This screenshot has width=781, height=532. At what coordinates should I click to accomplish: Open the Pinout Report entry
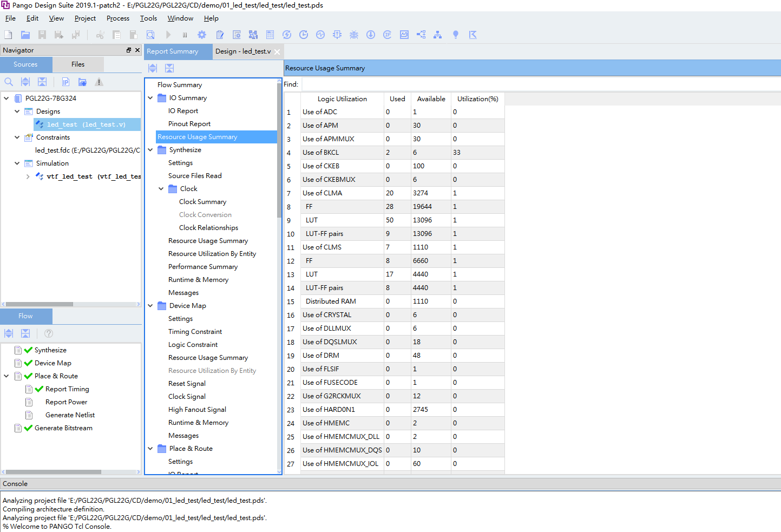point(189,124)
